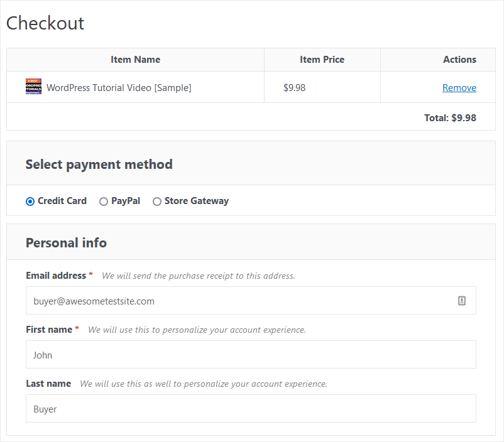Click the Email address required field label

[x=55, y=275]
